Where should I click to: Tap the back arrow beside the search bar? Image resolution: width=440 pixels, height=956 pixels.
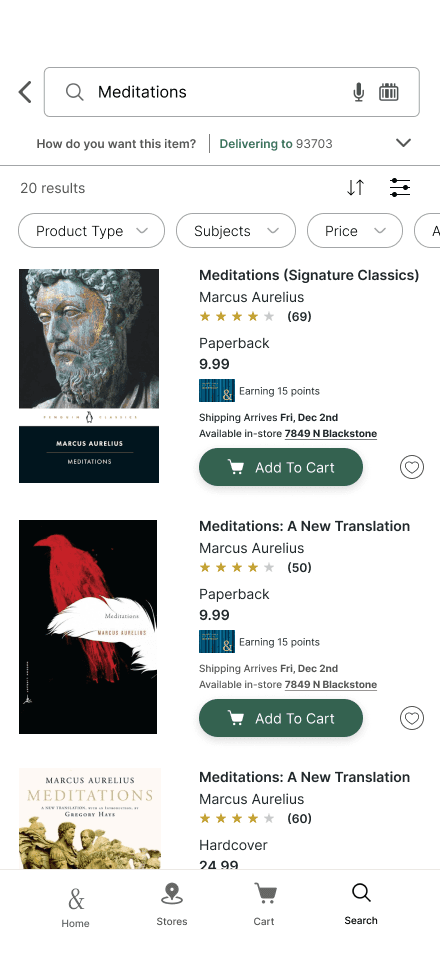[x=25, y=92]
